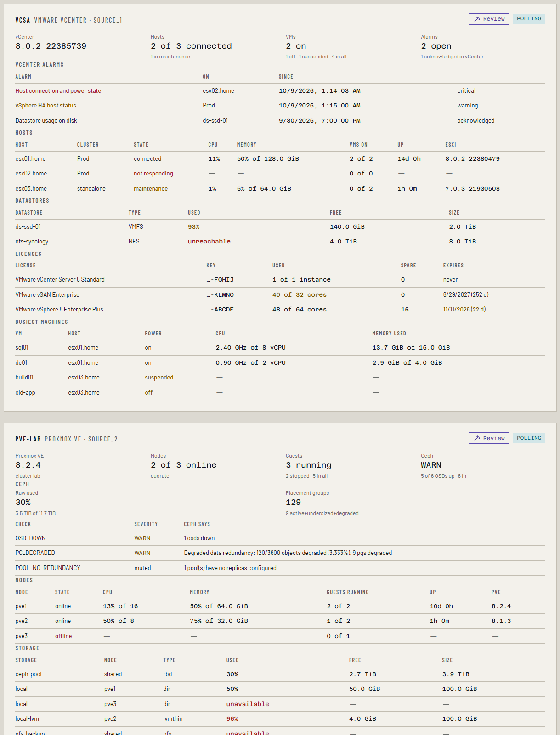This screenshot has width=560, height=735.
Task: Click the expiry '11/11/2026 (22 d)'
Action: tap(464, 310)
